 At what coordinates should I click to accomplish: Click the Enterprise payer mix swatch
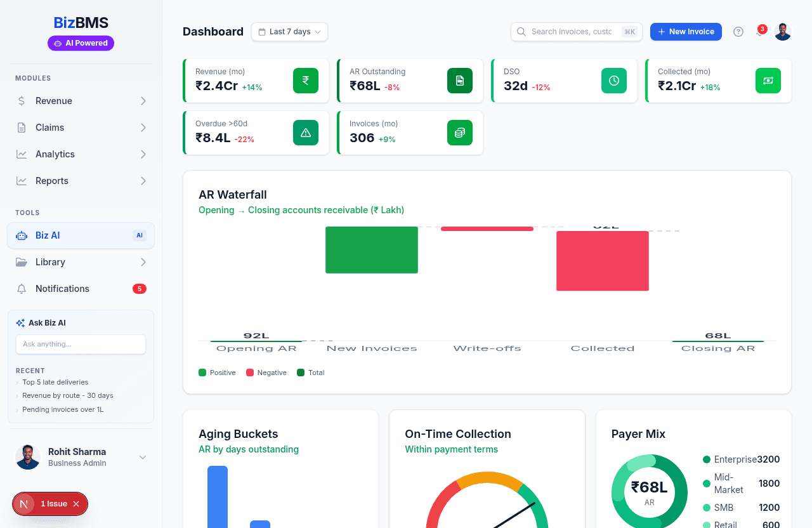coord(707,459)
